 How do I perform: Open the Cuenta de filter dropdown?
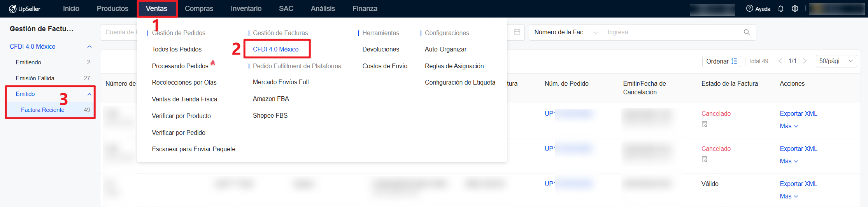tap(119, 32)
